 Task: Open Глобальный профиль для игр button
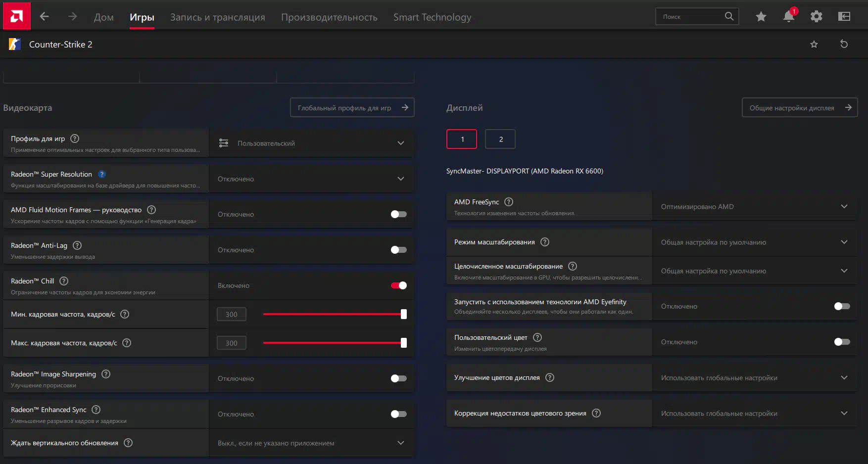tap(352, 107)
